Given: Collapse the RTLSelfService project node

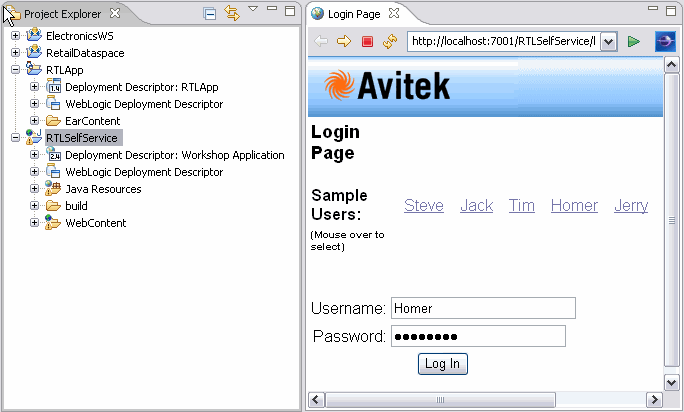Looking at the screenshot, I should (15, 137).
